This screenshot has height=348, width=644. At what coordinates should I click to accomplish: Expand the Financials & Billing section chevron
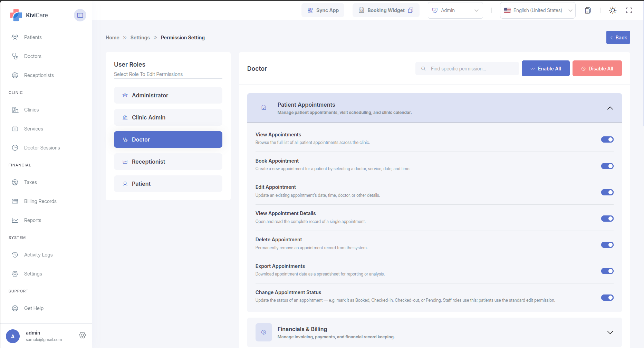tap(610, 332)
